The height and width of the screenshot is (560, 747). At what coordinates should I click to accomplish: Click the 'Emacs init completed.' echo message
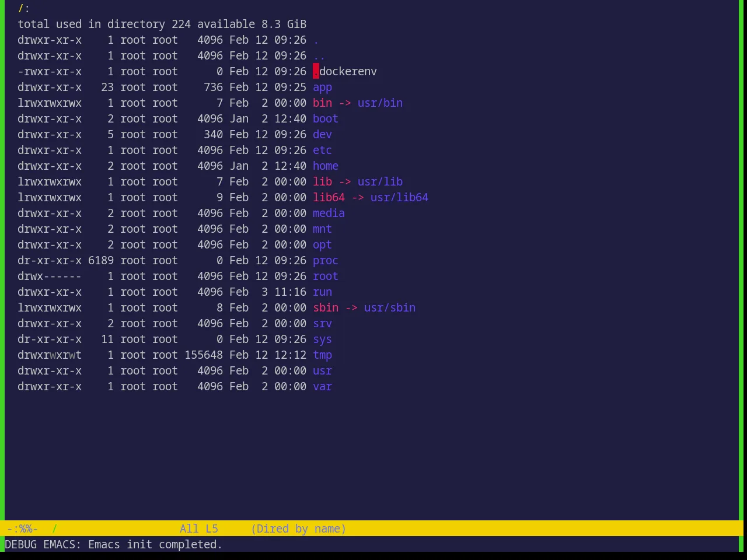coord(155,545)
